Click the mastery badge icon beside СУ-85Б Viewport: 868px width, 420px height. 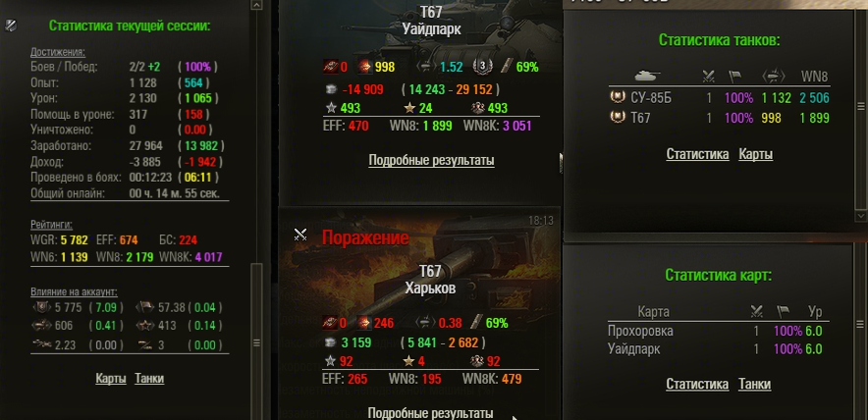pos(617,98)
